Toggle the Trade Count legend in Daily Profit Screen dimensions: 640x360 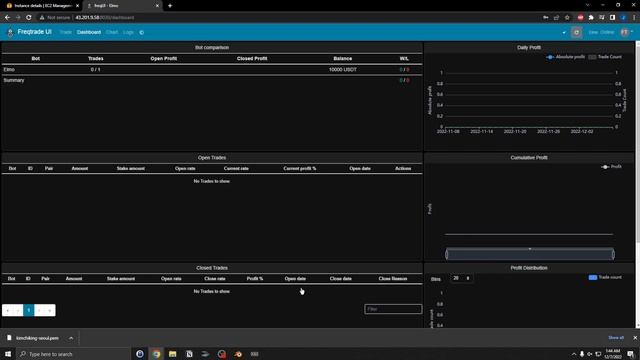605,57
